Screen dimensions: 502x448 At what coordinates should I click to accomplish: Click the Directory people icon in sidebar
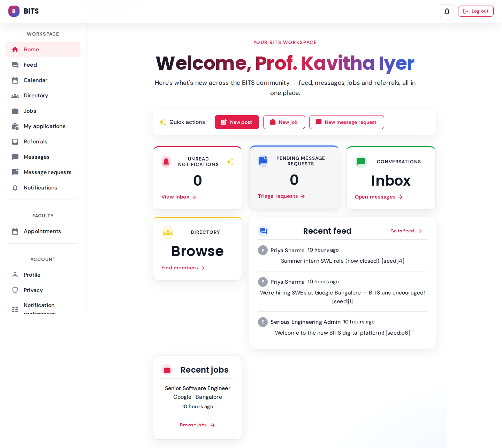(x=15, y=96)
